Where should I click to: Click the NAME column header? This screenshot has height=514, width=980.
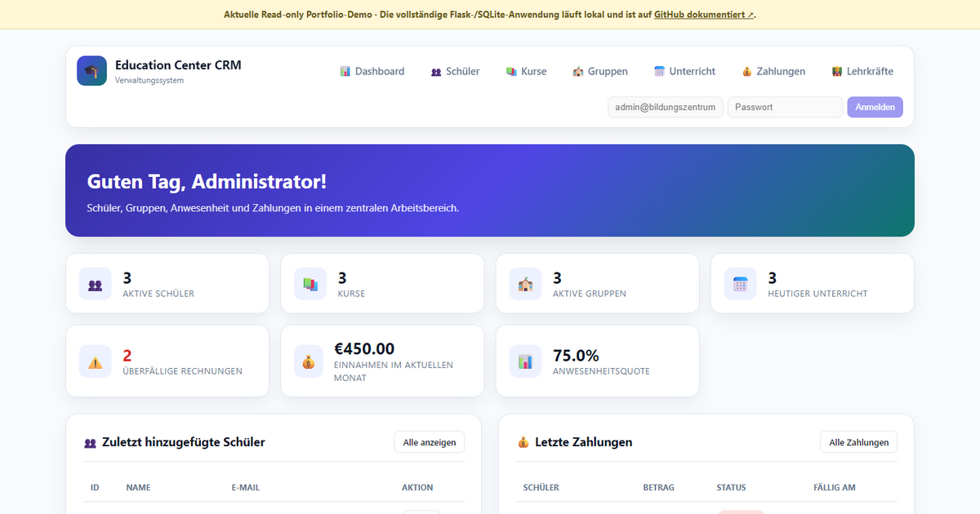click(138, 488)
